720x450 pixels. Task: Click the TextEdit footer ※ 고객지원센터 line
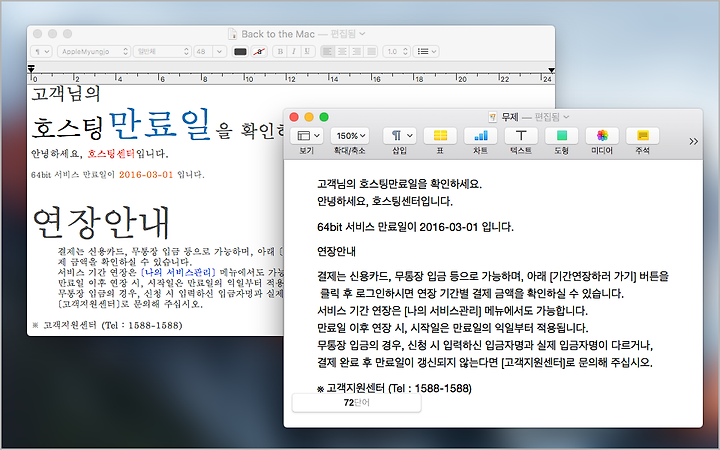[107, 325]
